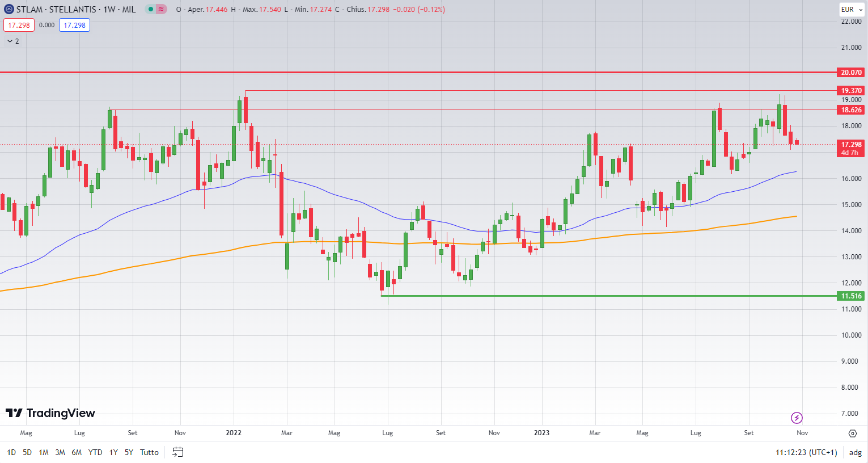Click the 14.000 price axis label
868x463 pixels.
(851, 231)
